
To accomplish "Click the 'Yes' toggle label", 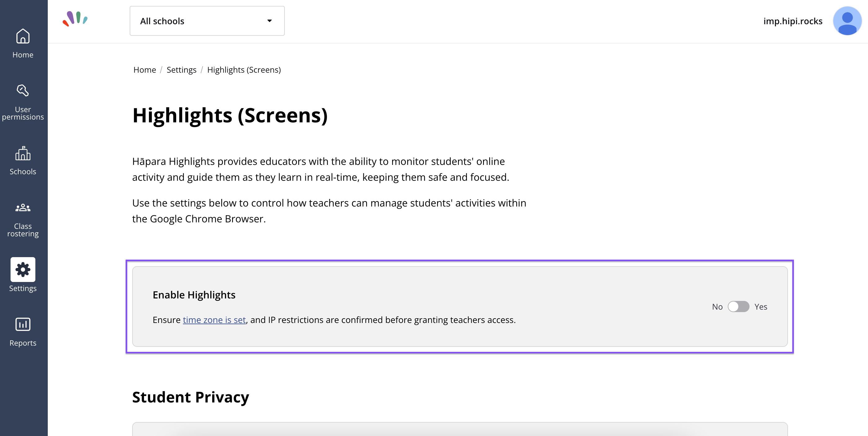I will [x=761, y=307].
